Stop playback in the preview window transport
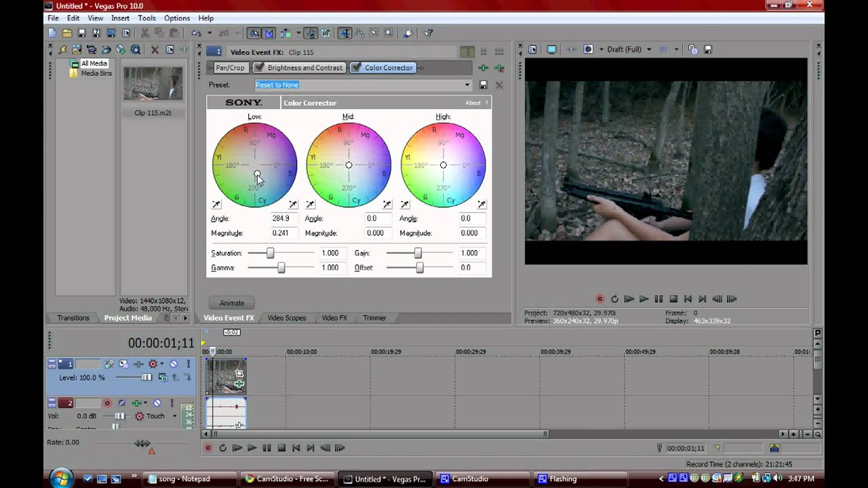Viewport: 868px width, 488px height. click(x=673, y=299)
